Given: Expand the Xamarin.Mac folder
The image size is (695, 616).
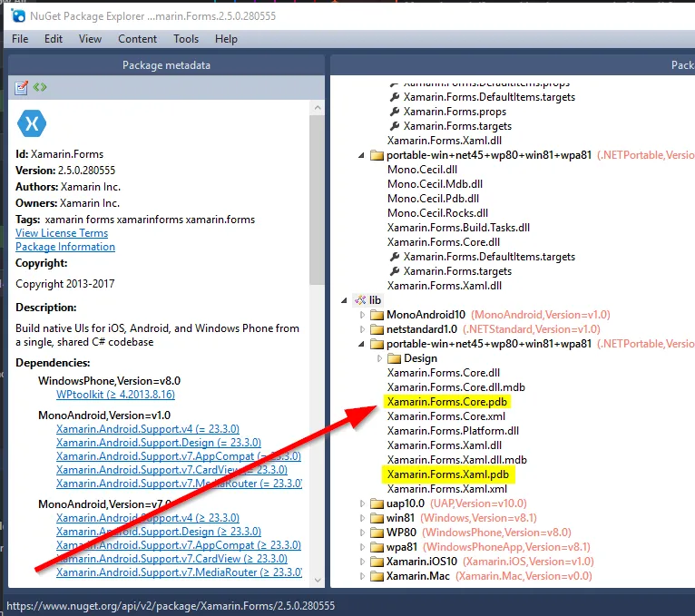Looking at the screenshot, I should pyautogui.click(x=362, y=577).
